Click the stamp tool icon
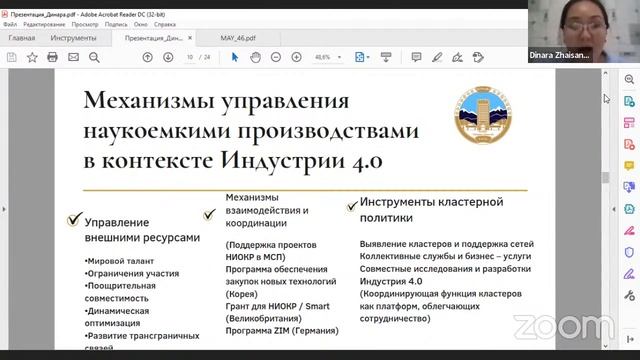This screenshot has width=640, height=360. point(478,57)
